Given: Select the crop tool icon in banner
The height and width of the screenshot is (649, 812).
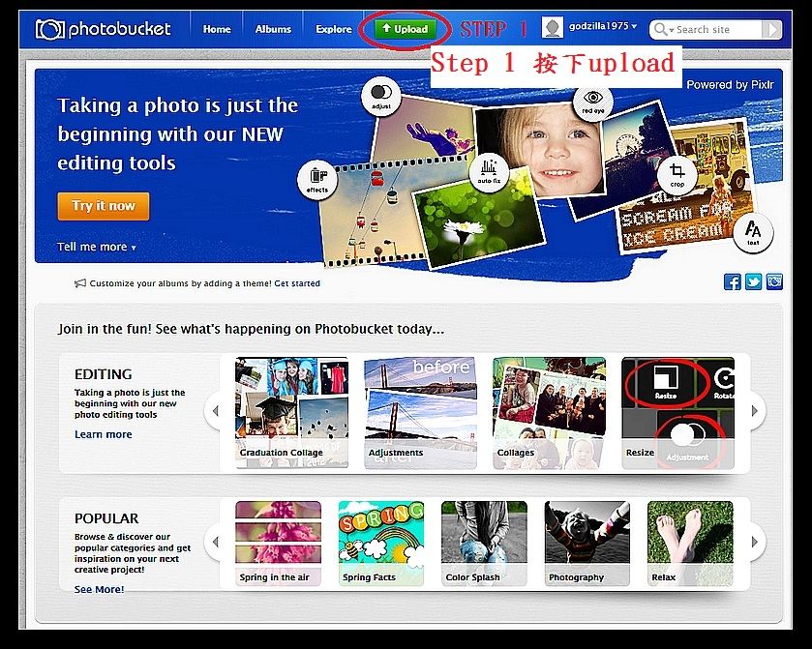Looking at the screenshot, I should point(677,174).
